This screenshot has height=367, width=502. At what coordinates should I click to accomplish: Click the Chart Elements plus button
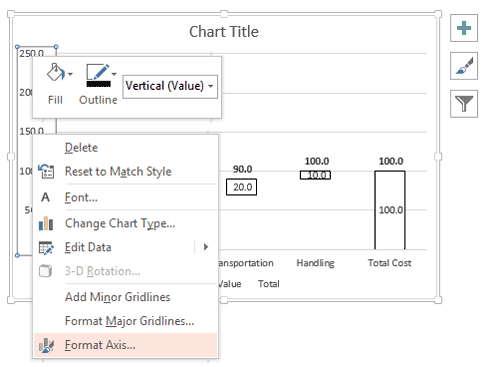(464, 28)
